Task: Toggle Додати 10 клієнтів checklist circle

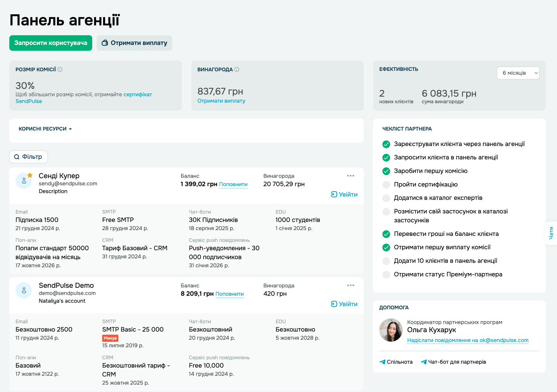Action: (386, 261)
